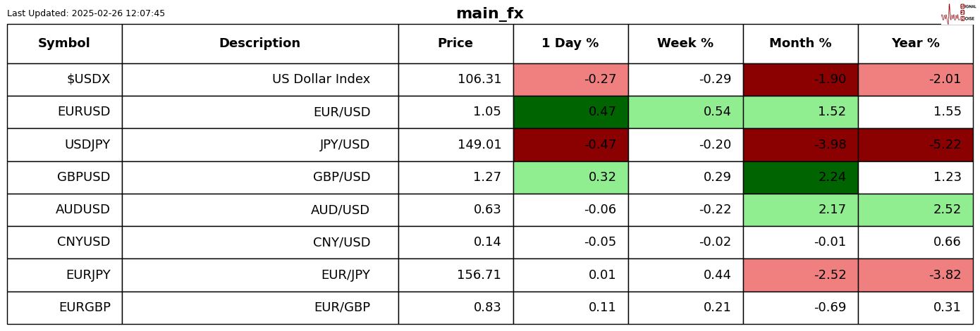Click the Month % header cell
The image size is (980, 331).
(x=800, y=44)
